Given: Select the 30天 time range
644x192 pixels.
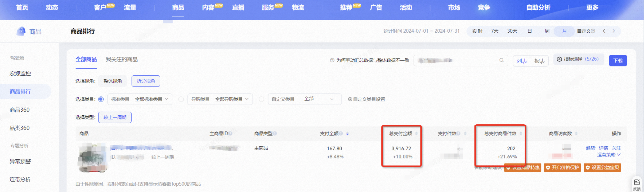Looking at the screenshot, I should click(512, 31).
